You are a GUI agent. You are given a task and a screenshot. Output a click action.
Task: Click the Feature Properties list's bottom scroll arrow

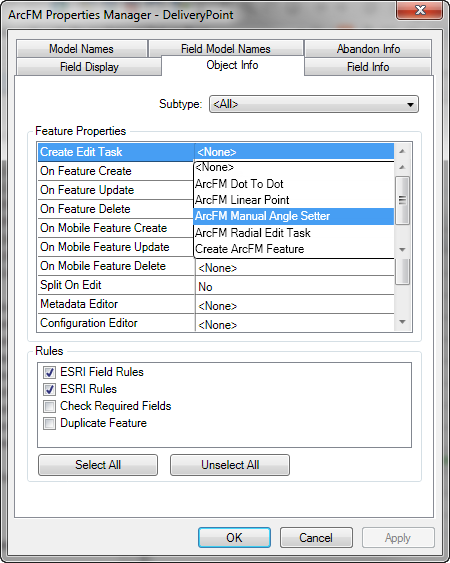coord(402,322)
